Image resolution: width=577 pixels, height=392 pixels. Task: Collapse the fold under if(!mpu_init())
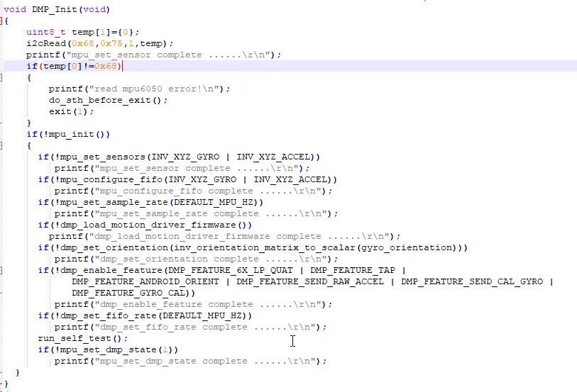1,145
